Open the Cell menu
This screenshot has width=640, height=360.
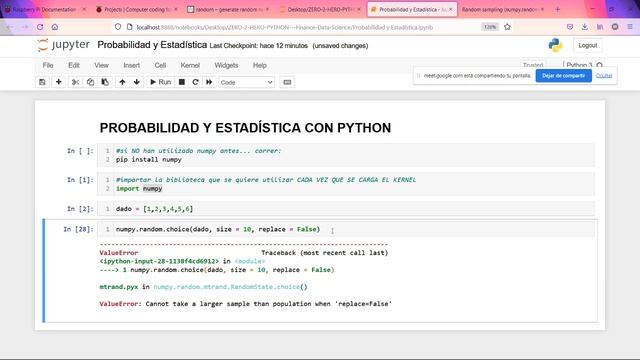pyautogui.click(x=160, y=65)
